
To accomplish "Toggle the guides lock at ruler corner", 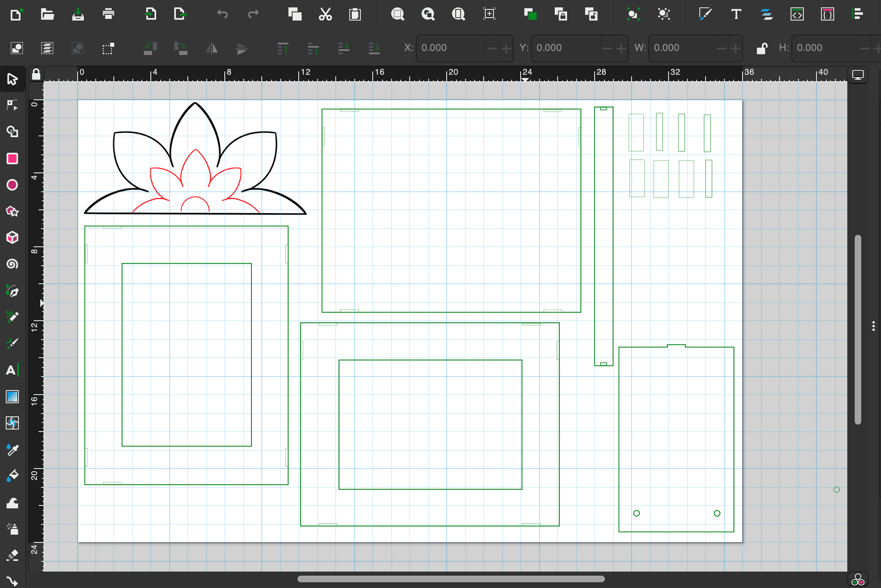I will pos(36,74).
